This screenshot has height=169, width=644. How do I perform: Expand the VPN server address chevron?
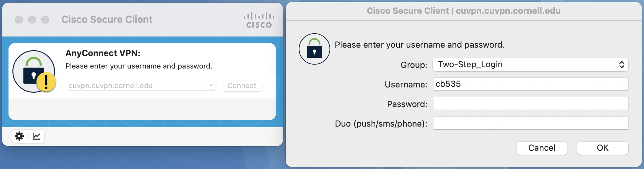coord(211,85)
